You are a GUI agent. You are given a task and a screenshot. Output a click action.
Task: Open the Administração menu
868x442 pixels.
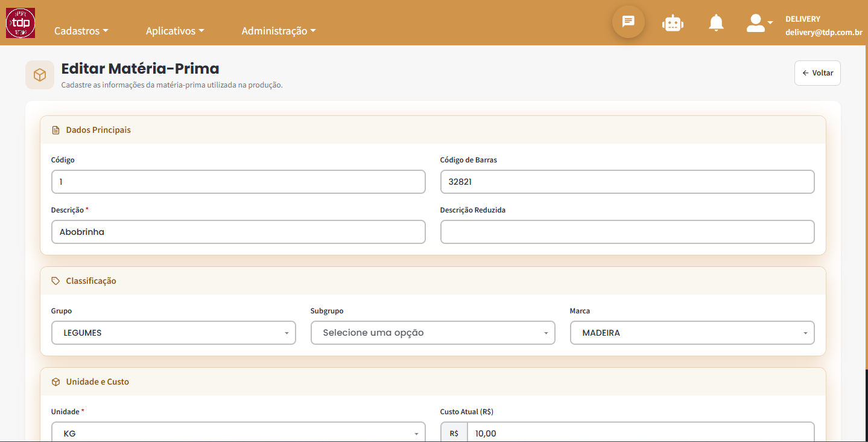[x=279, y=31]
